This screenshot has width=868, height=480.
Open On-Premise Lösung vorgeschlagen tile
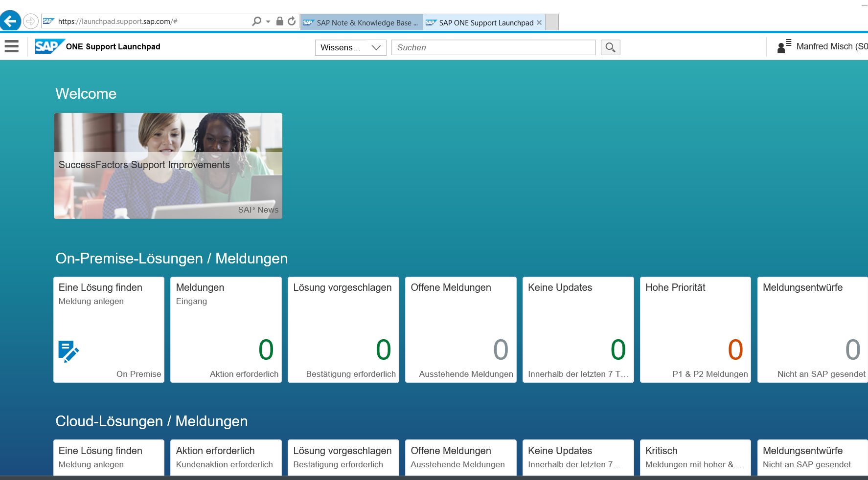pos(343,329)
